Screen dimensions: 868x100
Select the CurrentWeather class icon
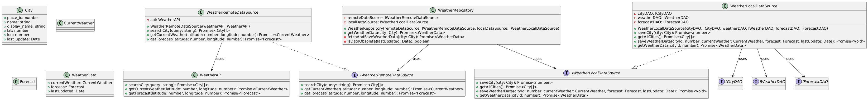coord(60,23)
